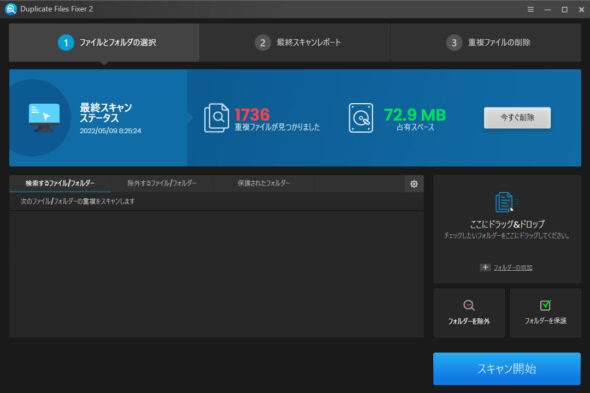The height and width of the screenshot is (393, 590).
Task: Click the scan date 2022/05/09 text
Action: coord(110,131)
